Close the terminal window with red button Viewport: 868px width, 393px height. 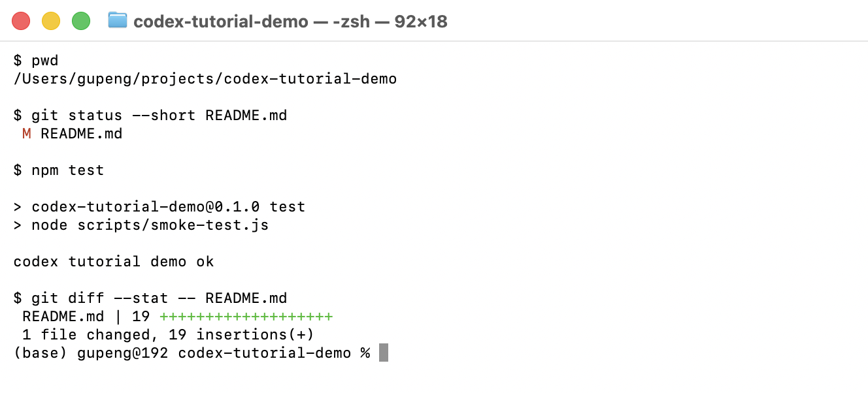[x=21, y=21]
